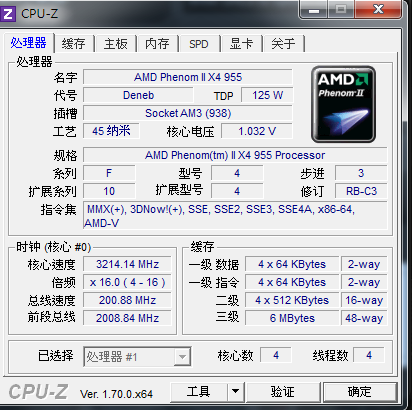Click the 前段总线 value 2008.84 MHz
412x410 pixels.
tap(127, 318)
